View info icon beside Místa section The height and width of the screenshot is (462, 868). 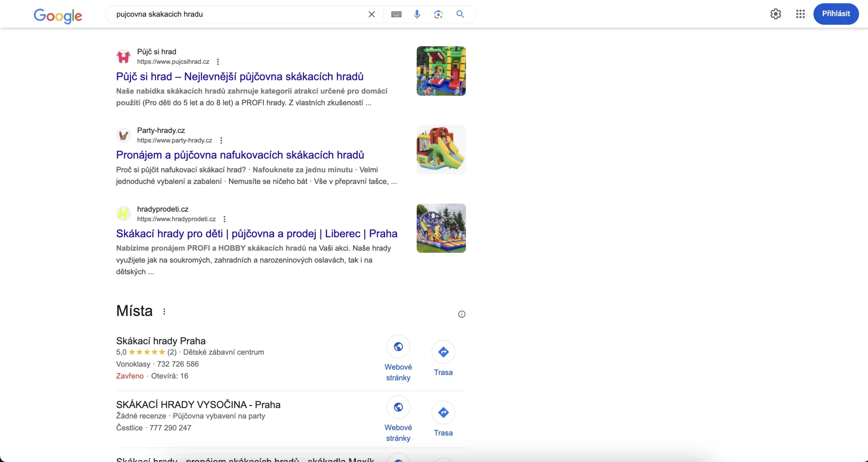[461, 314]
